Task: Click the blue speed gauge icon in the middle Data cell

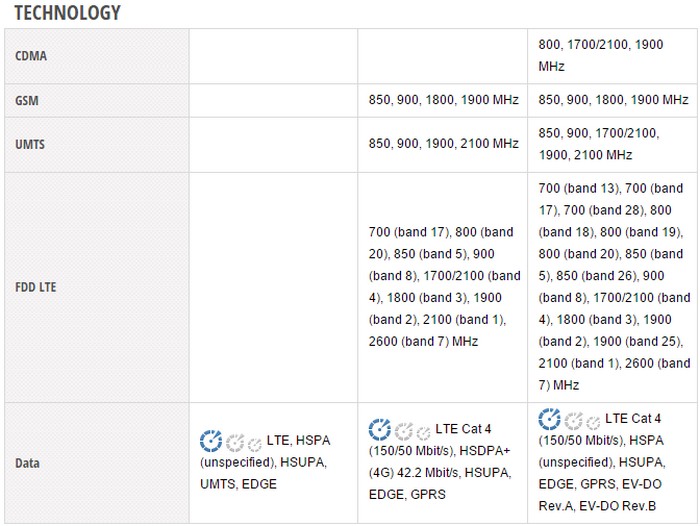Action: [x=380, y=429]
